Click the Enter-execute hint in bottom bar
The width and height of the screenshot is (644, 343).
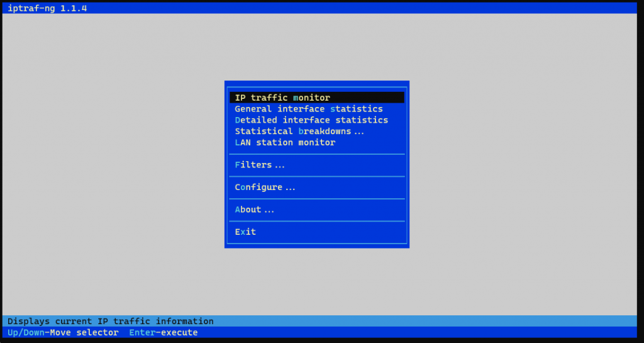point(164,332)
